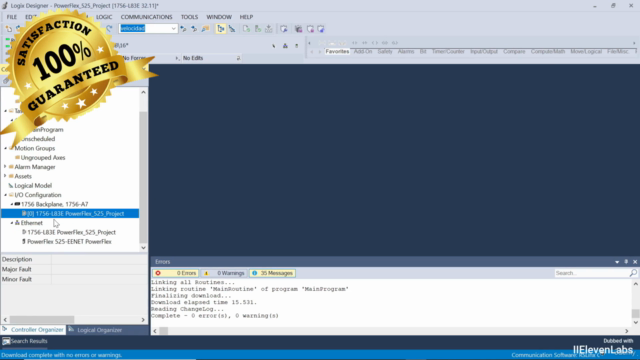The height and width of the screenshot is (360, 640).
Task: Collapse the I/O Configuration tree node
Action: [5, 195]
